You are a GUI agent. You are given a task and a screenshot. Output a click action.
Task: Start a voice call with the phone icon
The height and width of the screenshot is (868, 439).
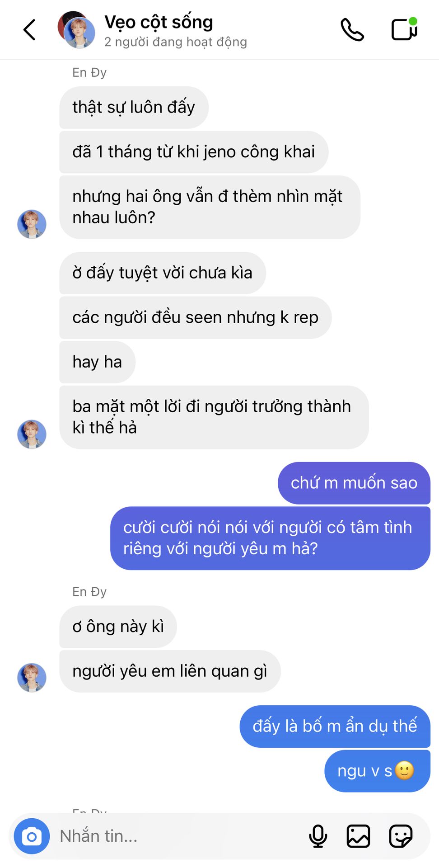352,30
